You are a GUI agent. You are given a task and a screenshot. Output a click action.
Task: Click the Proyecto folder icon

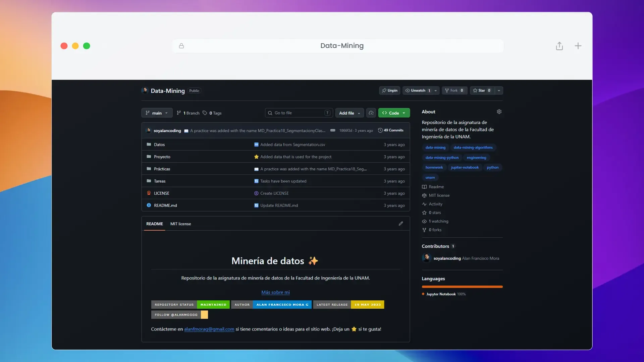pos(149,157)
